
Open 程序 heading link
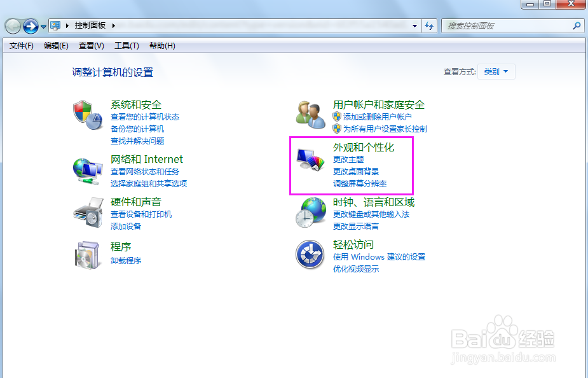tap(121, 247)
